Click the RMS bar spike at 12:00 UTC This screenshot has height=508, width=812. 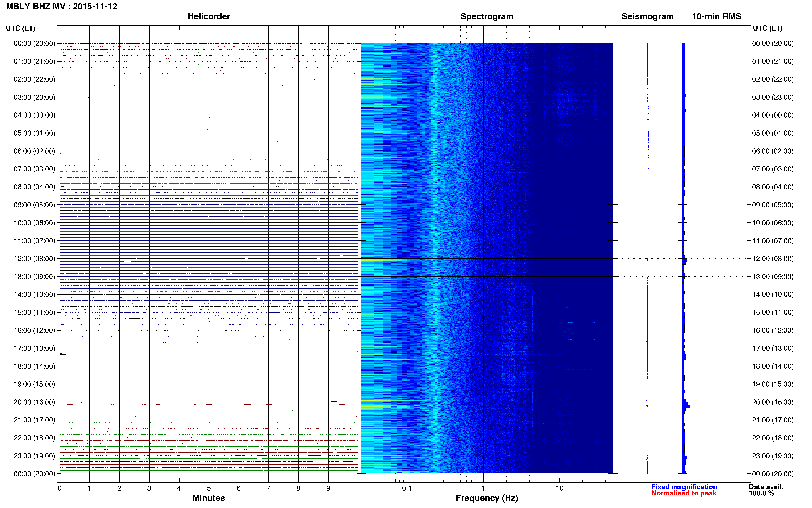point(685,260)
